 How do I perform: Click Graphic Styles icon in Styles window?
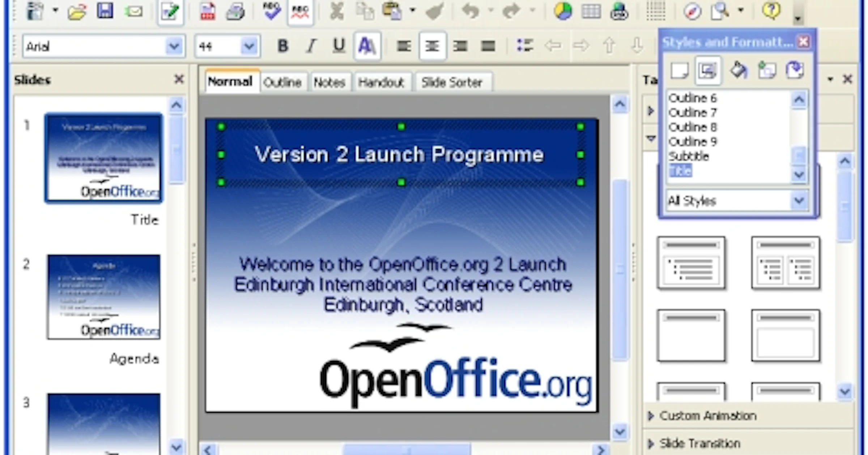click(680, 70)
